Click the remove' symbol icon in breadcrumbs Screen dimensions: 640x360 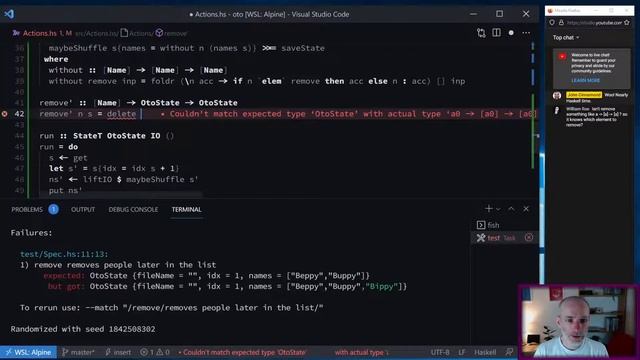pos(159,33)
